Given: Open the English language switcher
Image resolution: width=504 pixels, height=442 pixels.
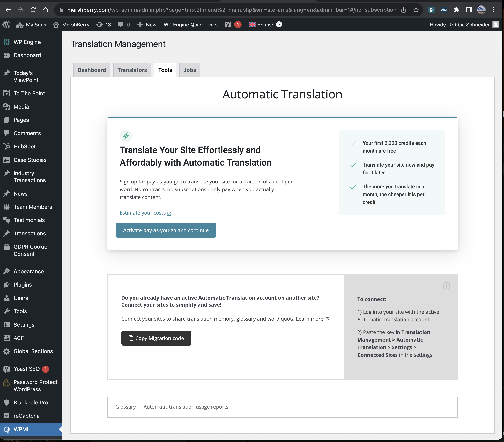Looking at the screenshot, I should pos(262,25).
